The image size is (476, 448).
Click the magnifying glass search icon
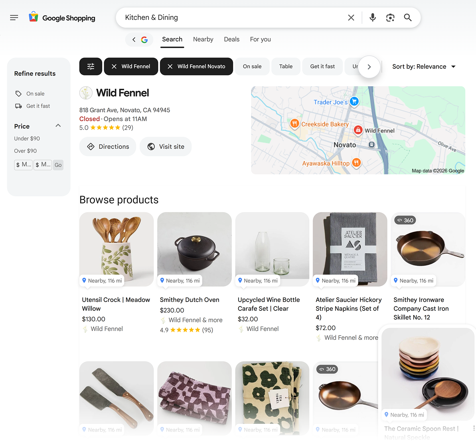pyautogui.click(x=408, y=18)
